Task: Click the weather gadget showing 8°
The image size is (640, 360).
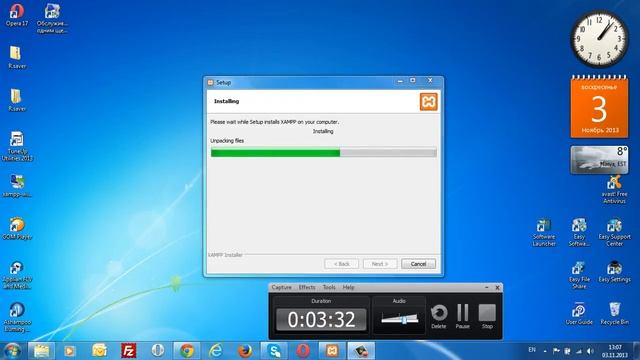Action: click(599, 160)
